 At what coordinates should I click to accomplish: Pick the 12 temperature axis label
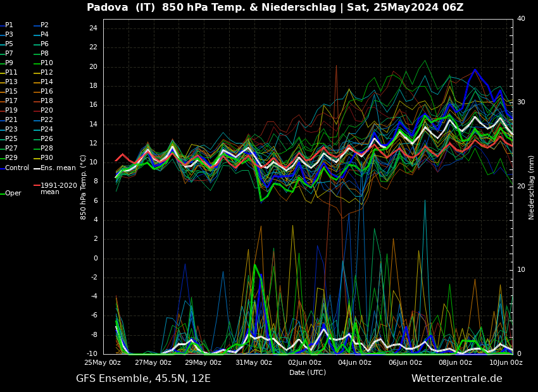click(x=93, y=144)
